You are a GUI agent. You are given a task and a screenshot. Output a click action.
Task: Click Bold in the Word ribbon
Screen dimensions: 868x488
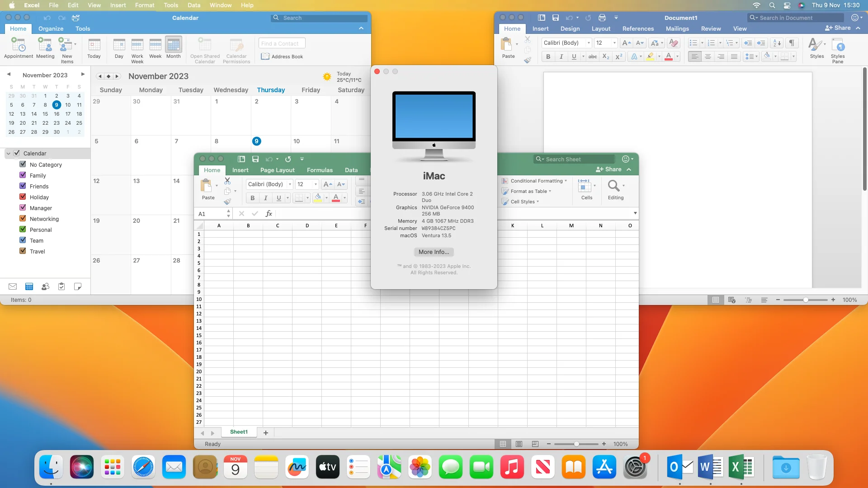548,56
